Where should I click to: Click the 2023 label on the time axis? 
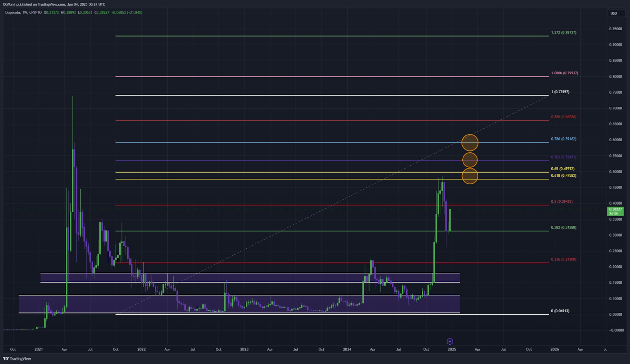[x=244, y=349]
